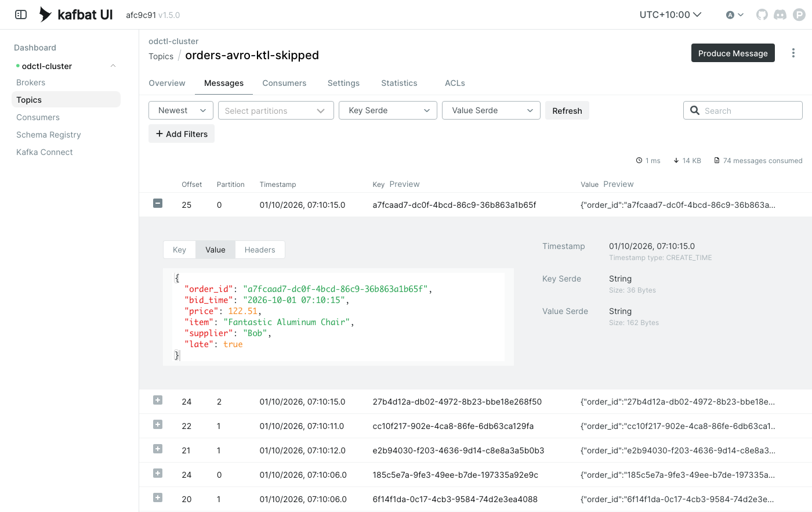The image size is (812, 512).
Task: Open the Discord icon link
Action: coord(780,15)
